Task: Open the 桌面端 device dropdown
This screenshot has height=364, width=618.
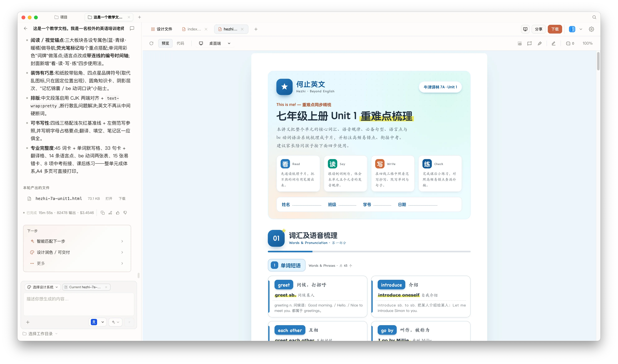Action: [x=215, y=43]
